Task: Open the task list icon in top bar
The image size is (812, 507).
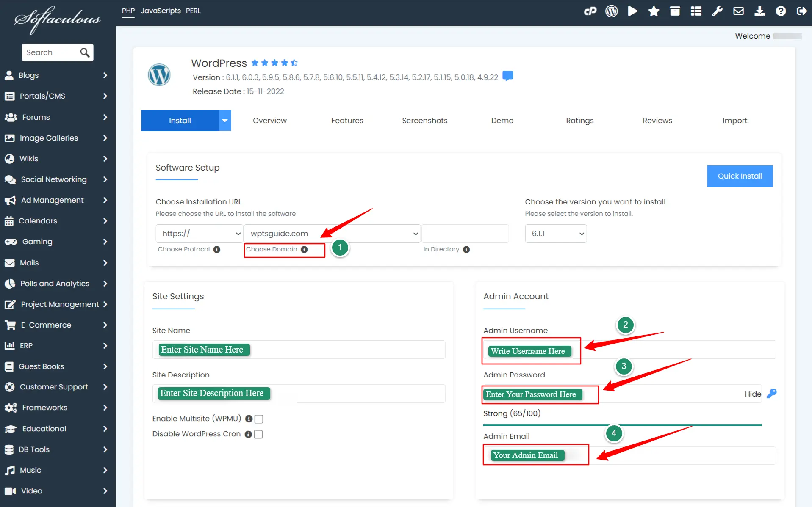Action: (696, 11)
